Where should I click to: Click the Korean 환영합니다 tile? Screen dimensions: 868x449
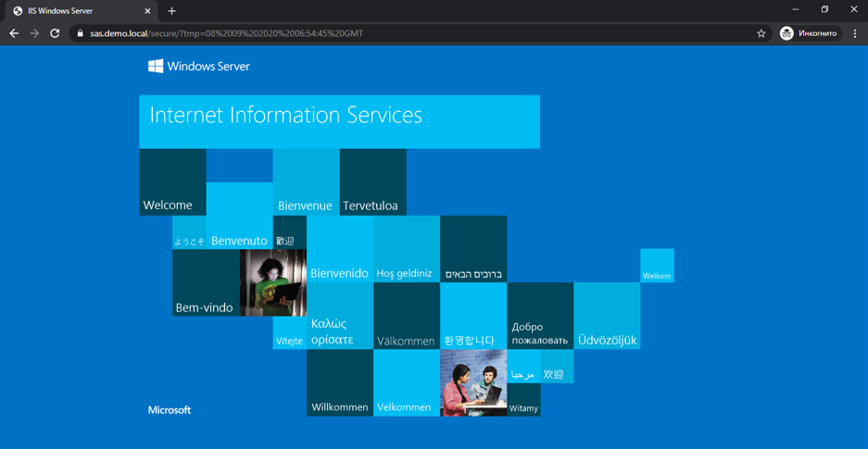(473, 316)
